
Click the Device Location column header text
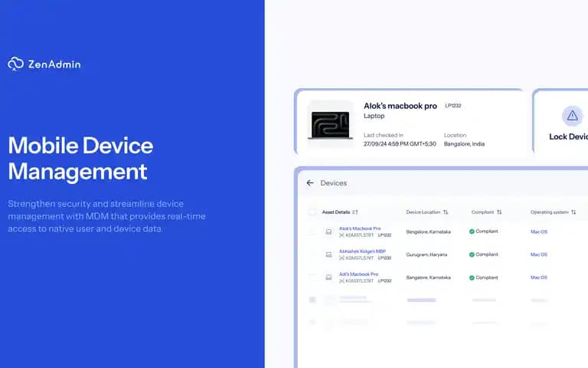tap(423, 212)
